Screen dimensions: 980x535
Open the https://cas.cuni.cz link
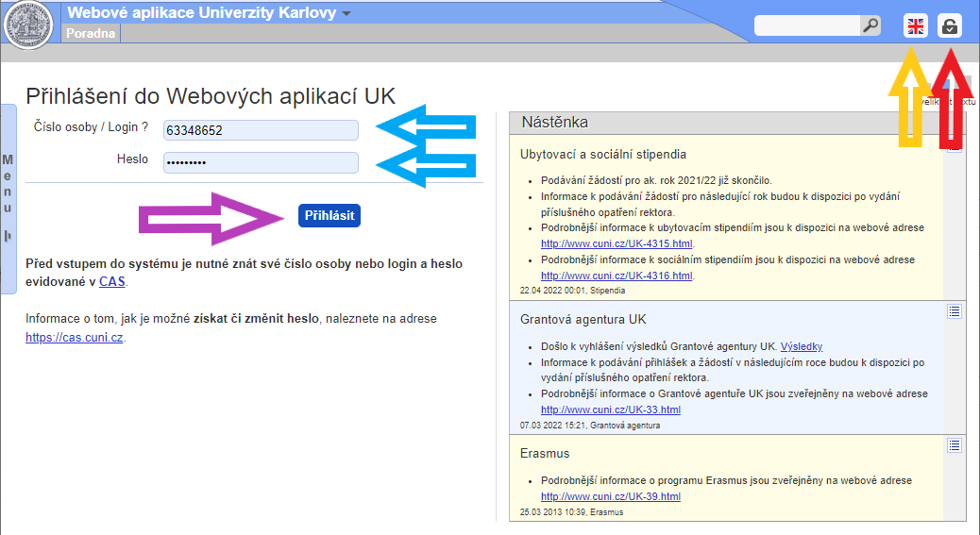(75, 337)
